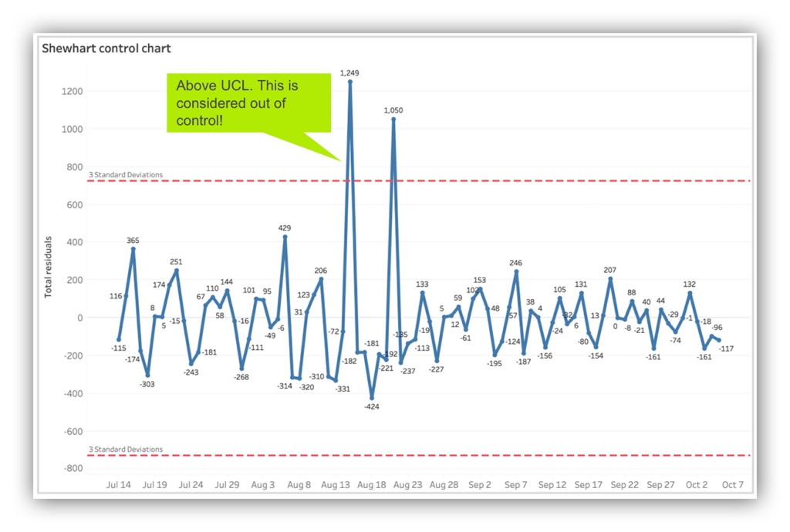Select the data point labeled 429

[x=285, y=236]
